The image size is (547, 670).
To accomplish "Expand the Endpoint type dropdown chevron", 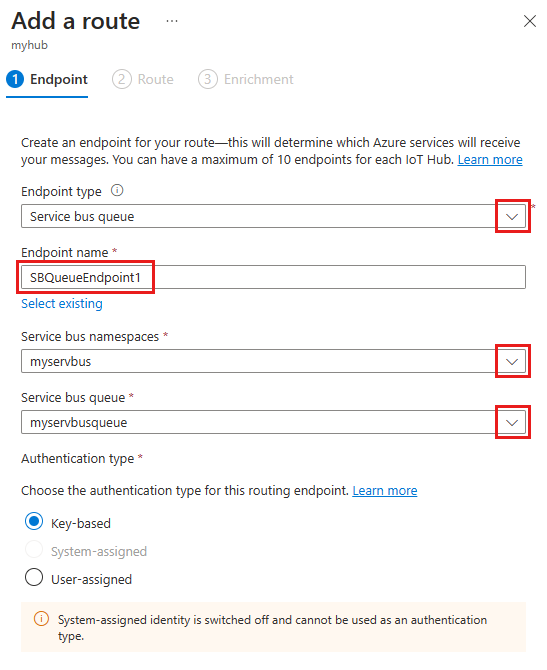I will click(x=512, y=217).
